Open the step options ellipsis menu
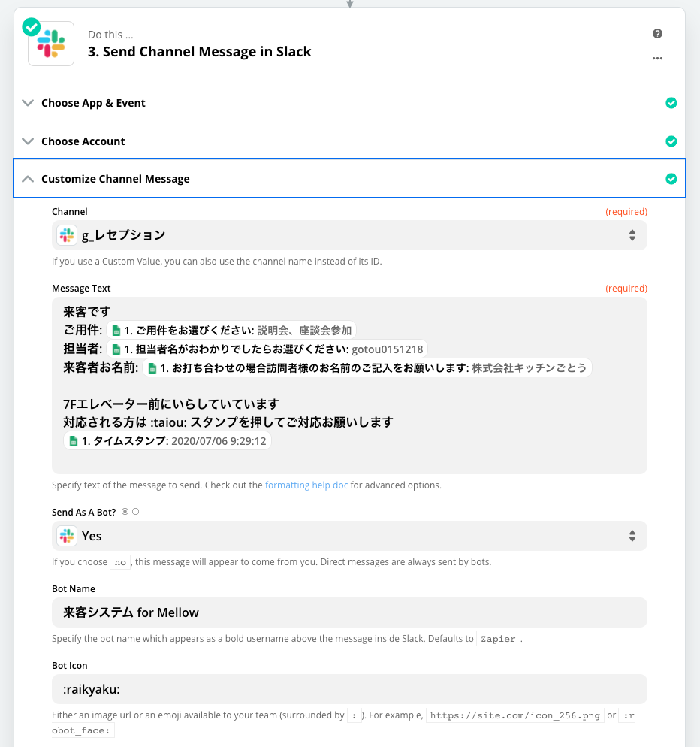The height and width of the screenshot is (747, 700). point(657,59)
